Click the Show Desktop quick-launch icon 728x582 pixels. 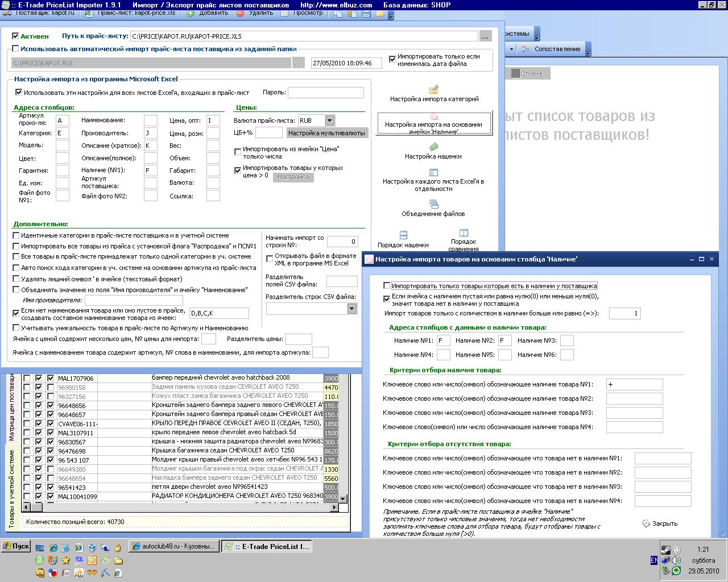[x=40, y=547]
